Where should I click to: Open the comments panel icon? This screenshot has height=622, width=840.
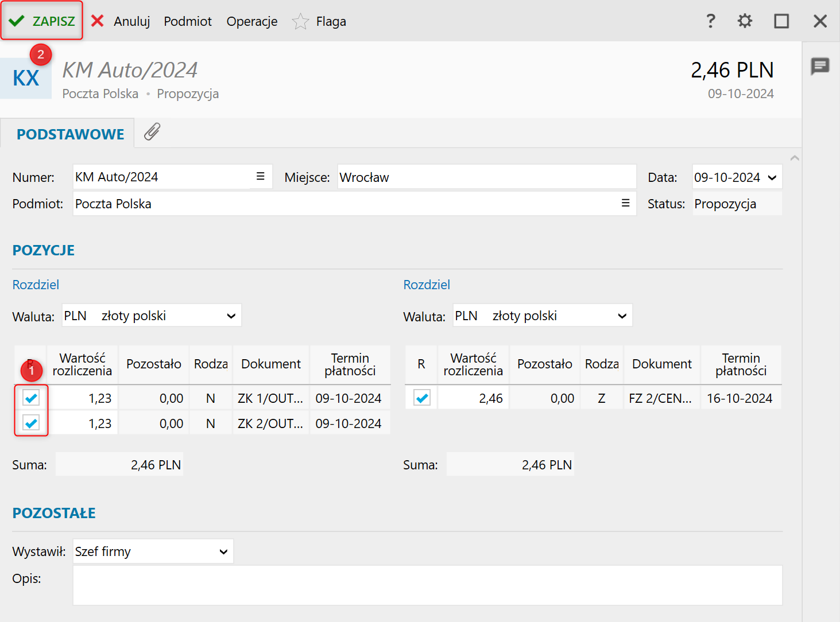click(820, 66)
